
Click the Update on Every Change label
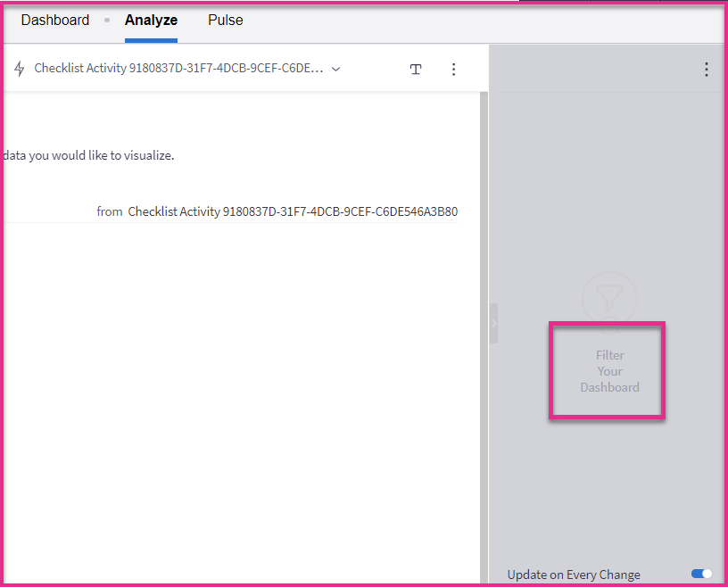pyautogui.click(x=574, y=575)
